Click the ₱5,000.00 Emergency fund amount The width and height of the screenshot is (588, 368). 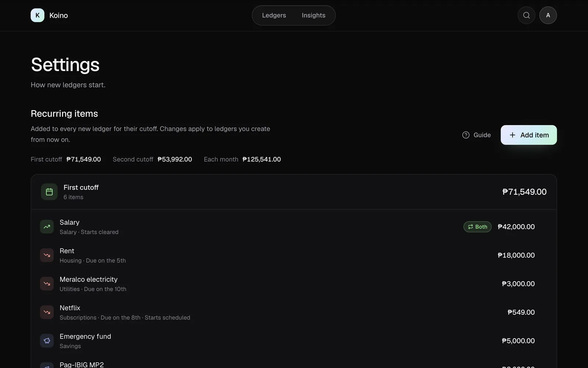518,341
